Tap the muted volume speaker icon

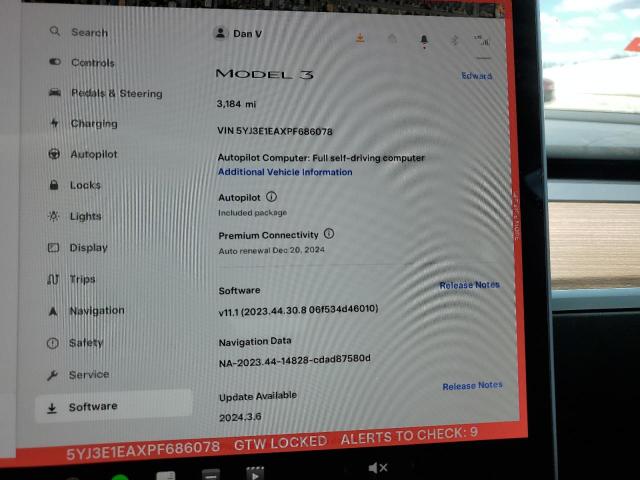[x=378, y=468]
